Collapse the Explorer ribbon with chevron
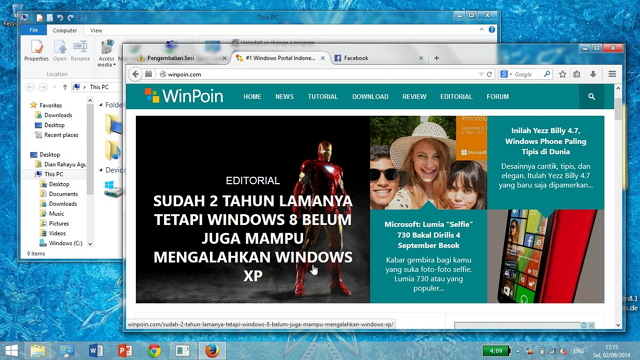 (x=482, y=29)
